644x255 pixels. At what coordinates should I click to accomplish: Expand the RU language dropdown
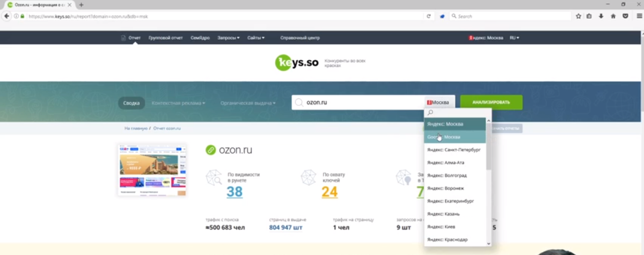point(514,38)
